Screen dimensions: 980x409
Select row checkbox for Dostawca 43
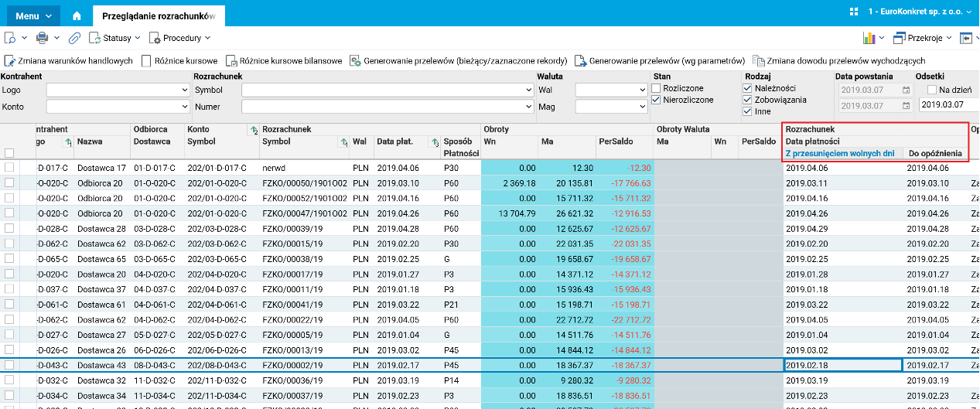click(9, 365)
